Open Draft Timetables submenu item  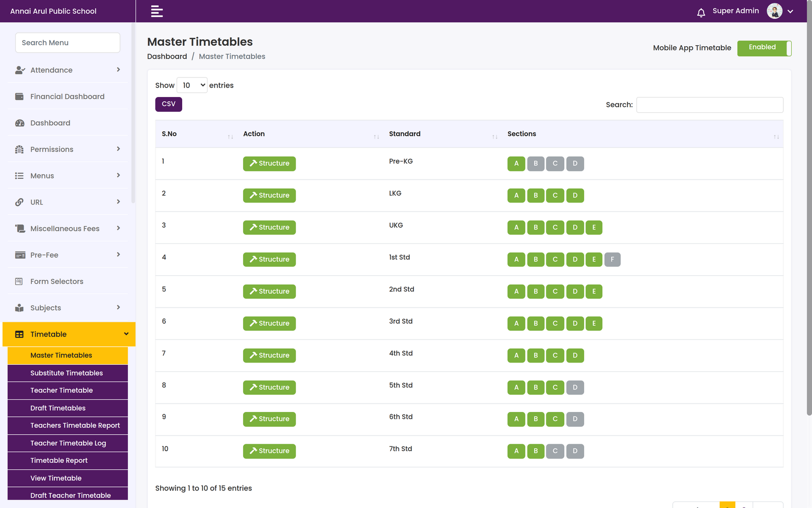coord(68,408)
